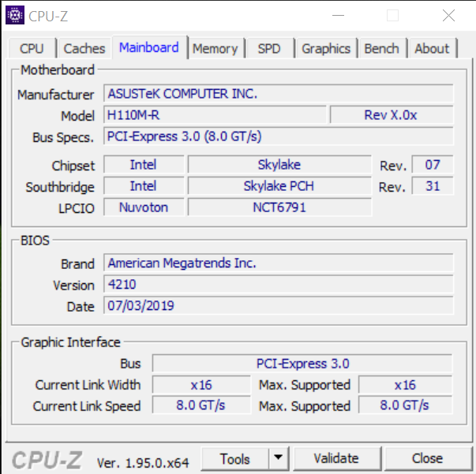The height and width of the screenshot is (474, 476).
Task: Click the Current Link Width x16 value
Action: pos(201,385)
